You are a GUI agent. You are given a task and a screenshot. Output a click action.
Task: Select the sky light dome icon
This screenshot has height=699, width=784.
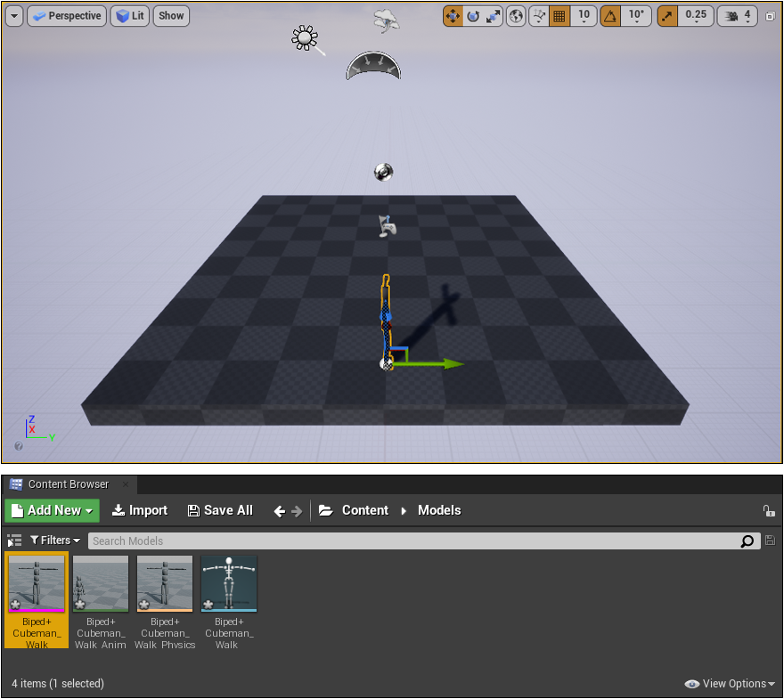[x=373, y=66]
